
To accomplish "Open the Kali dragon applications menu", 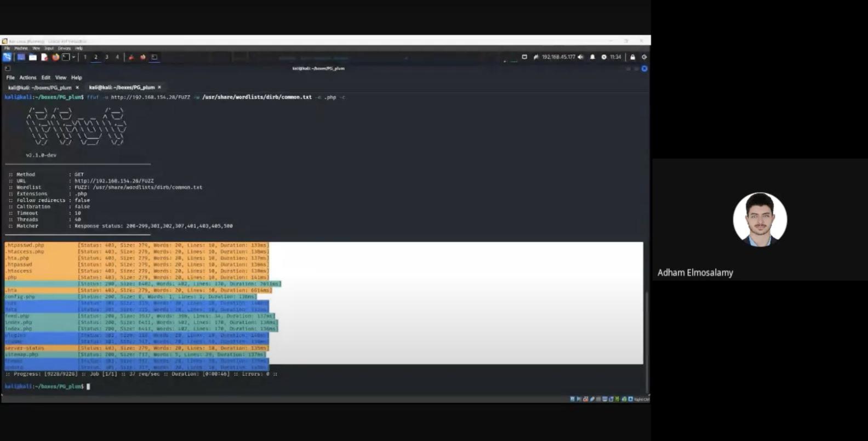I will point(7,57).
